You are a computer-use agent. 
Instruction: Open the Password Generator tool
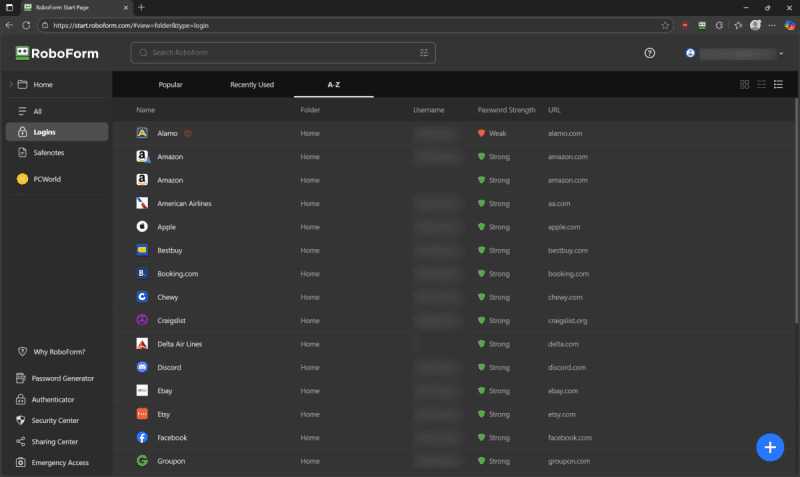click(62, 378)
